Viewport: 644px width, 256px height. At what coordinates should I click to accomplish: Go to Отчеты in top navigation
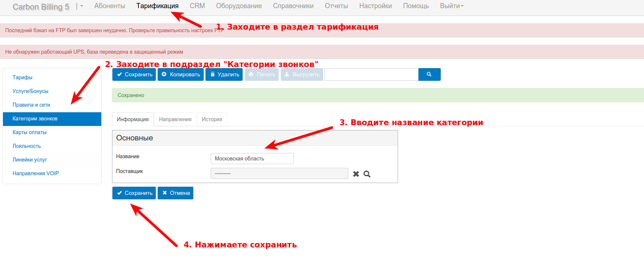pos(336,6)
